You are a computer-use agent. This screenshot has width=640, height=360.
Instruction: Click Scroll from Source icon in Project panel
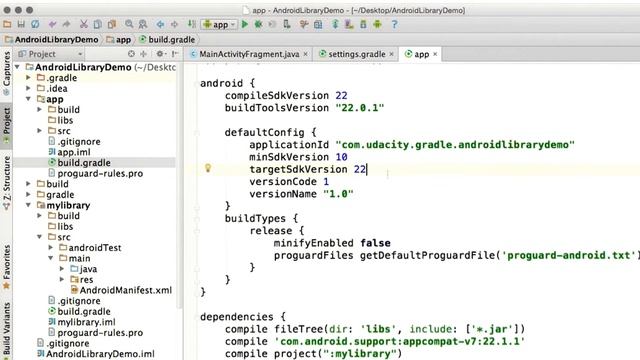(131, 54)
